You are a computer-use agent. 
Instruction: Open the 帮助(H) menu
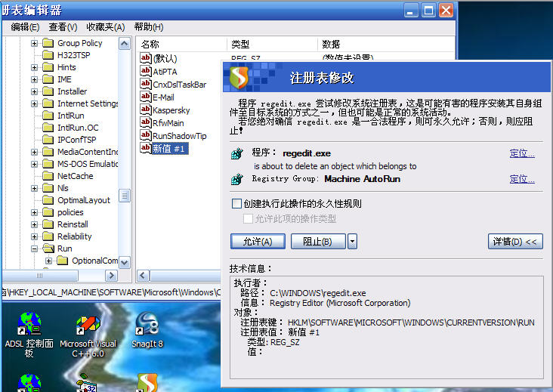(149, 27)
